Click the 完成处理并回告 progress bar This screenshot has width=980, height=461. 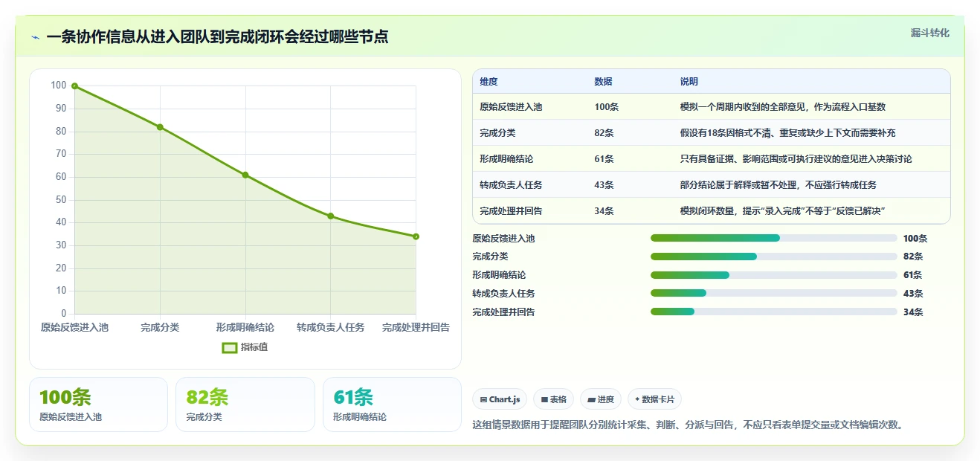pyautogui.click(x=773, y=312)
